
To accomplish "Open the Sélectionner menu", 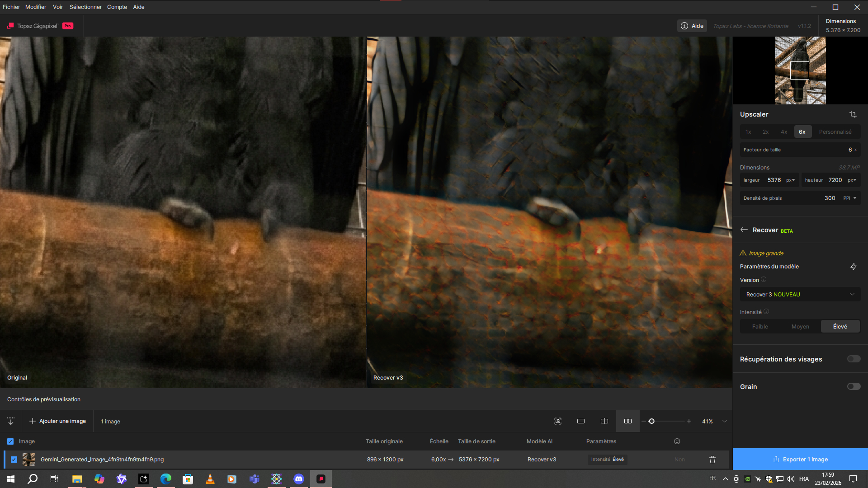I will point(85,7).
